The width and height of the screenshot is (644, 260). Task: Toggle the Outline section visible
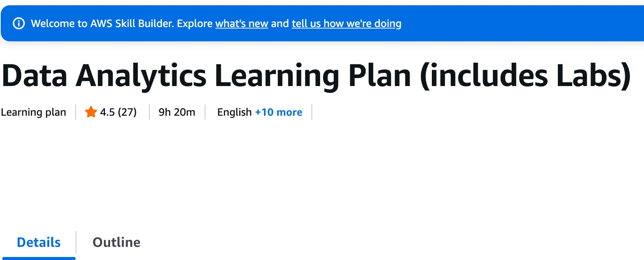tap(116, 242)
